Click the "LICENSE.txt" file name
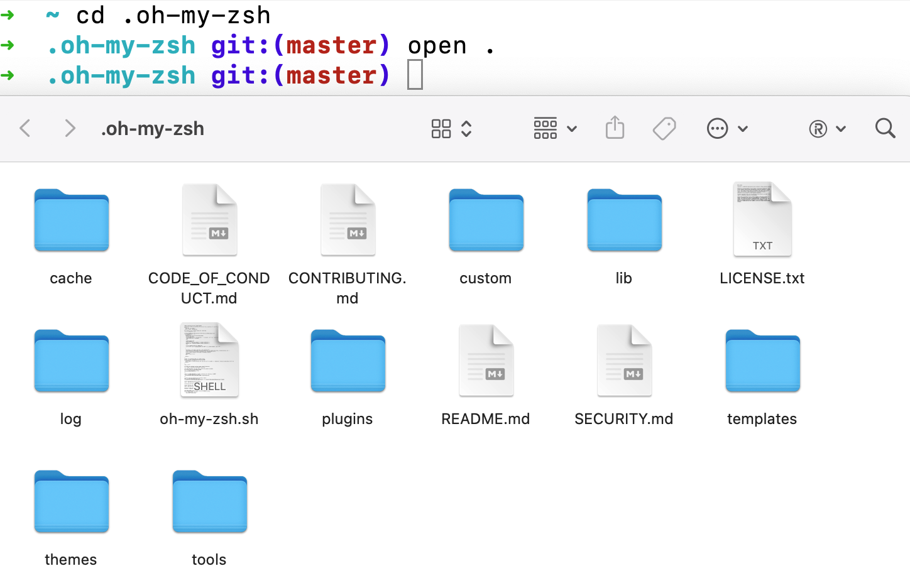Image resolution: width=910 pixels, height=588 pixels. (x=762, y=278)
